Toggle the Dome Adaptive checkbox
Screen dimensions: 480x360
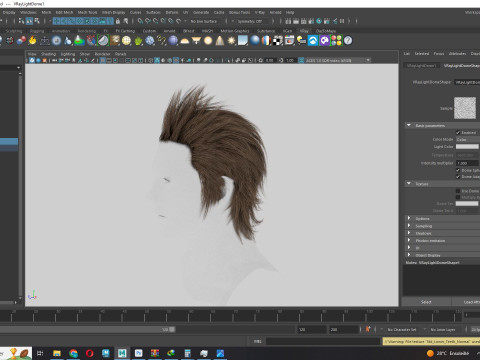[x=458, y=177]
